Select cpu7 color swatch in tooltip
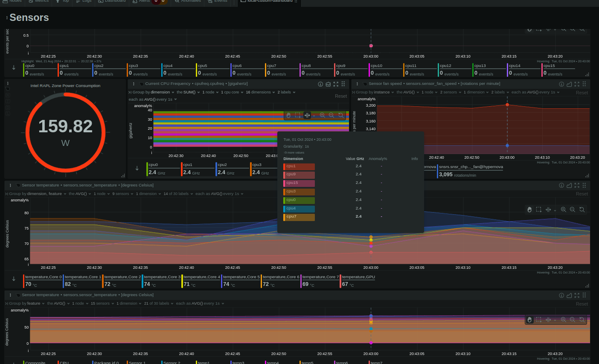 pos(299,217)
